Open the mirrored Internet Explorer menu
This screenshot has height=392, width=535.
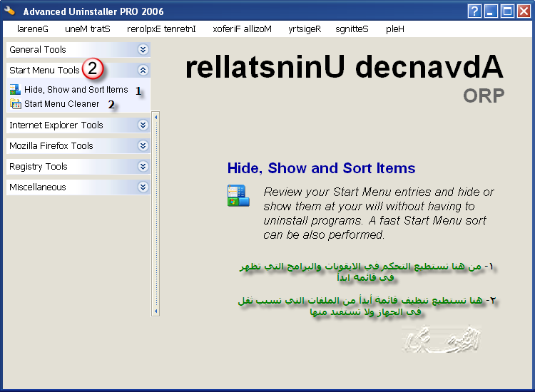click(161, 29)
